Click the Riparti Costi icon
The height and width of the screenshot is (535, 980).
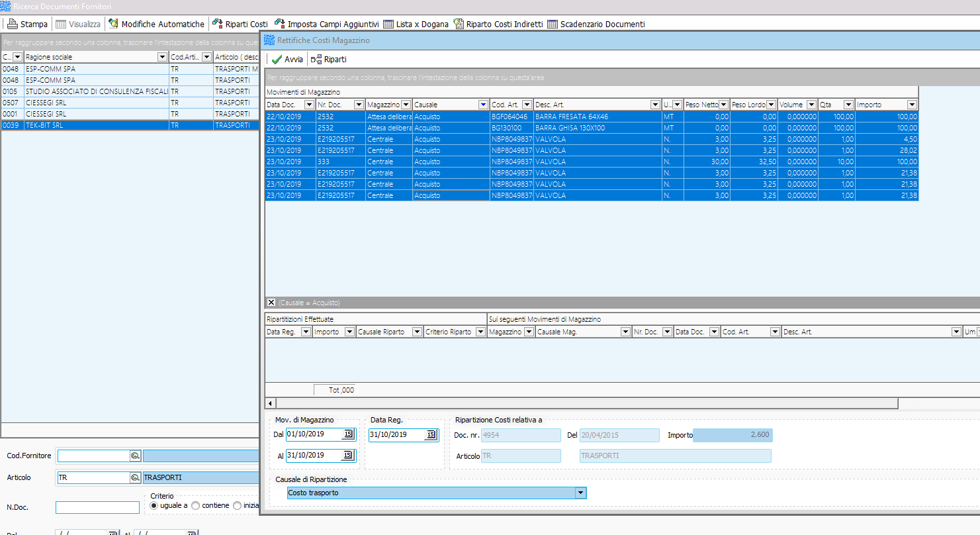pyautogui.click(x=217, y=24)
